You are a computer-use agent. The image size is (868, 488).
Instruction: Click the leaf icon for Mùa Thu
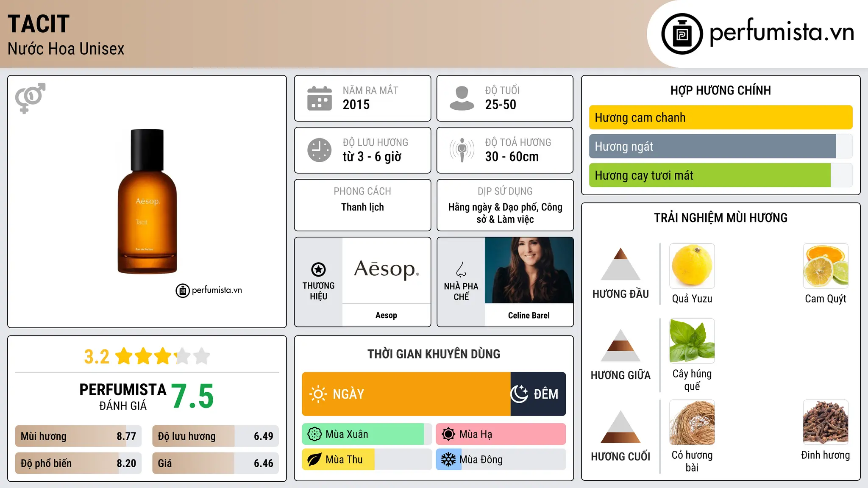pyautogui.click(x=314, y=460)
